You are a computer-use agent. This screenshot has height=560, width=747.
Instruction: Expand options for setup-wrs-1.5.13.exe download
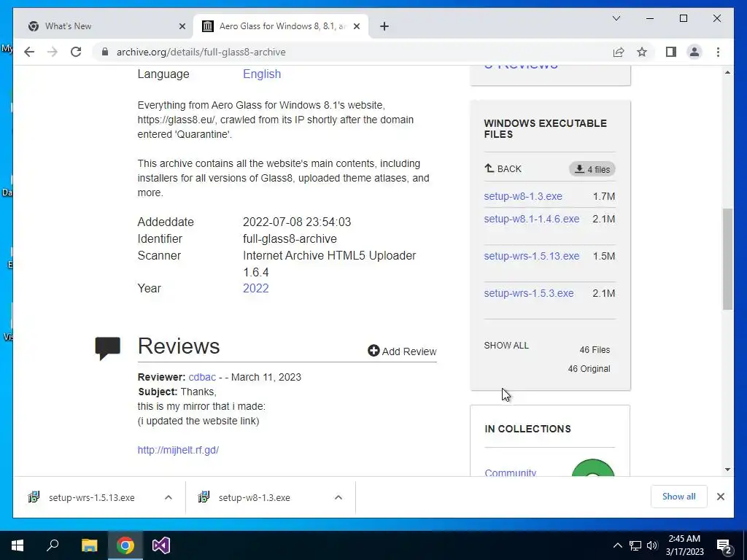pos(169,497)
